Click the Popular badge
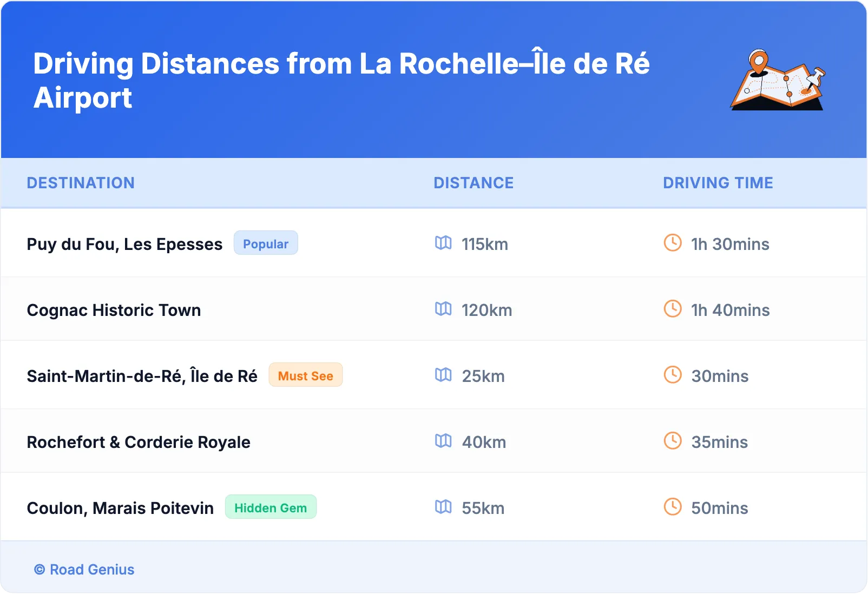This screenshot has width=868, height=594. click(266, 243)
